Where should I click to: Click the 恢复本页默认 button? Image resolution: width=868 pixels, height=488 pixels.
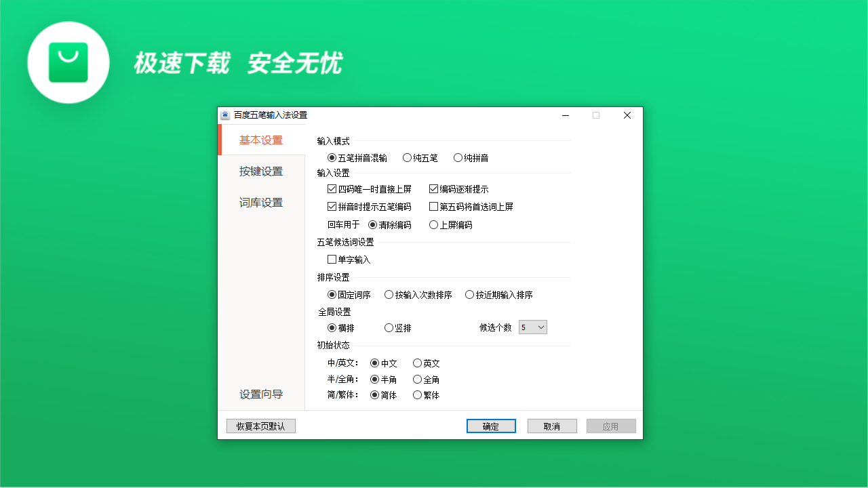point(261,425)
